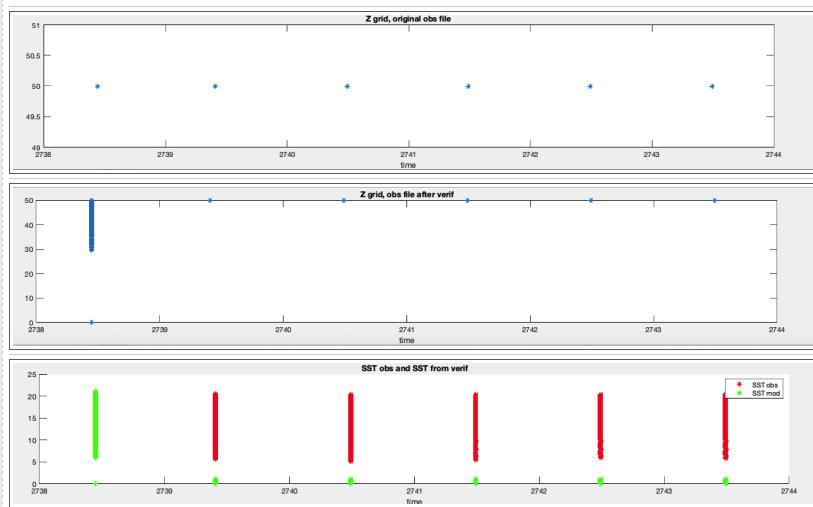Select the bottom plot's 'time' axis label
This screenshot has height=507, width=813.
(x=413, y=501)
